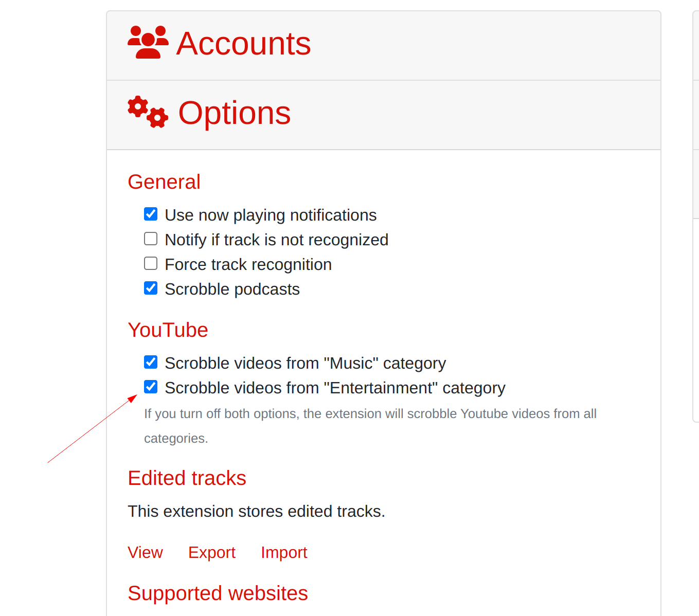Screen dimensions: 699x616
Task: Import edited tracks
Action: 284,552
